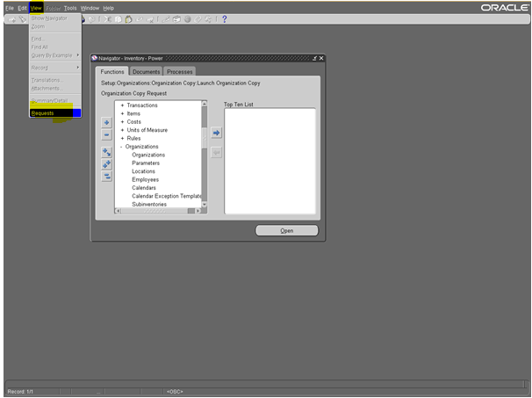
Task: Click the Cut scissors toolbar icon
Action: (108, 19)
